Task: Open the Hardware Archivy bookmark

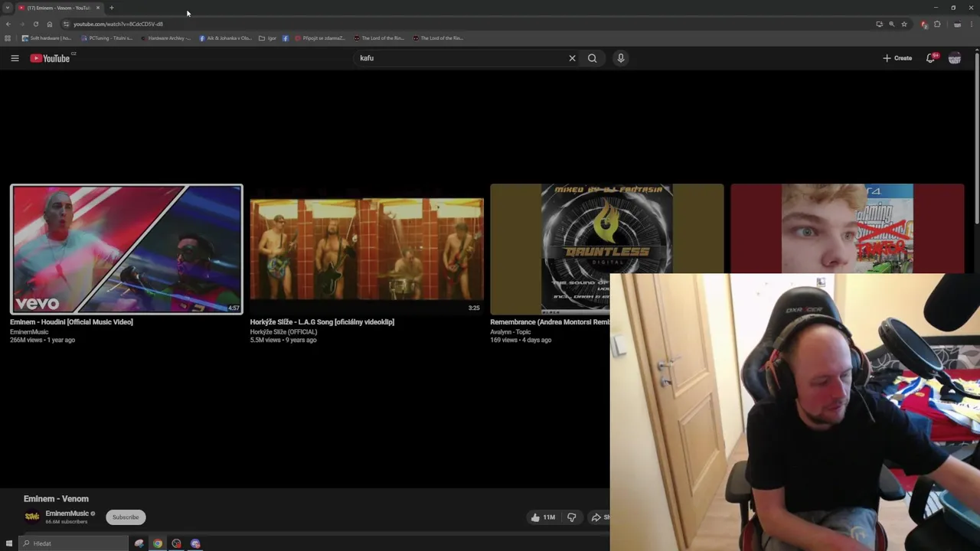Action: click(165, 38)
